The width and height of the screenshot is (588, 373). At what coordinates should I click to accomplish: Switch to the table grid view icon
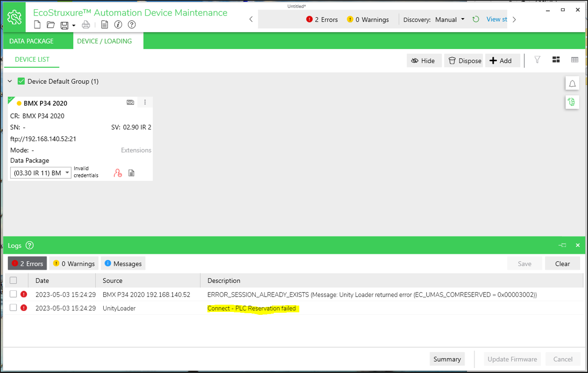pyautogui.click(x=575, y=60)
